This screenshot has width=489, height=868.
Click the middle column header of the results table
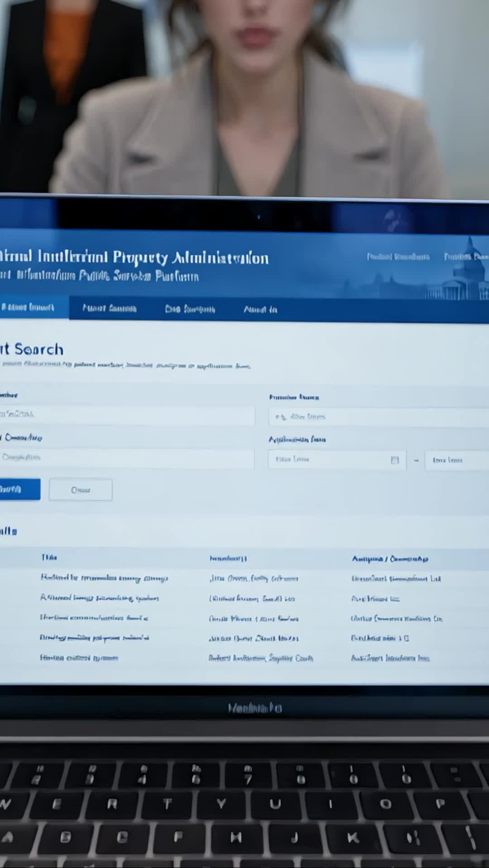[x=228, y=558]
